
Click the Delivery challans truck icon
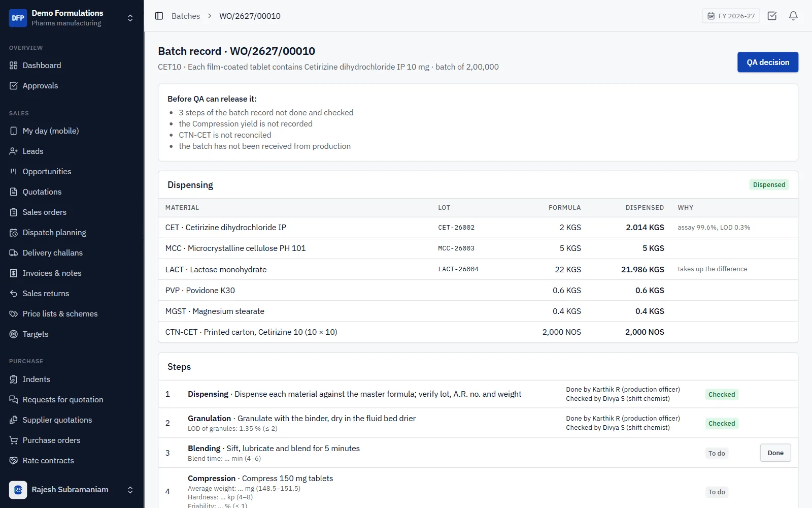point(14,253)
